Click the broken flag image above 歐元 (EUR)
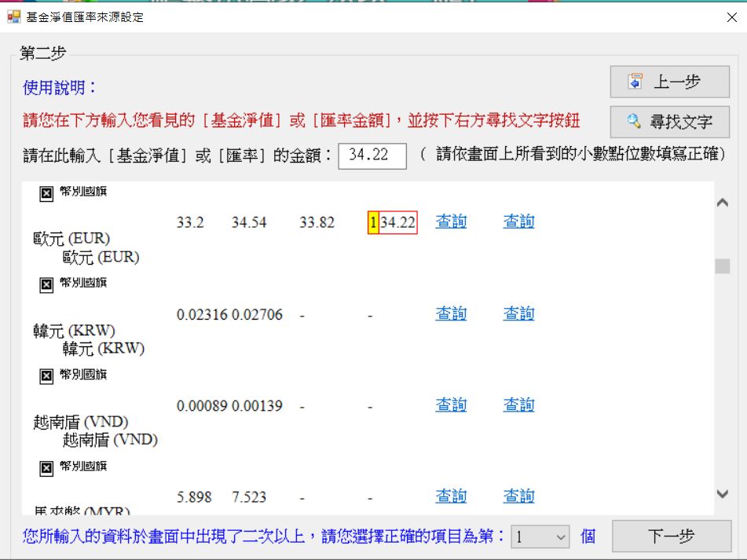 (46, 194)
